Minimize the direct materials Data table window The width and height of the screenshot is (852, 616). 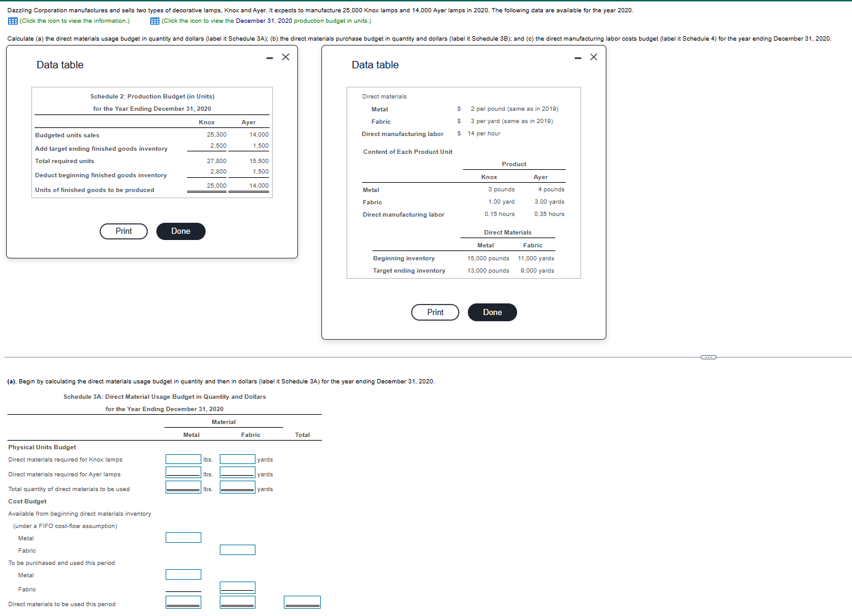pyautogui.click(x=577, y=57)
